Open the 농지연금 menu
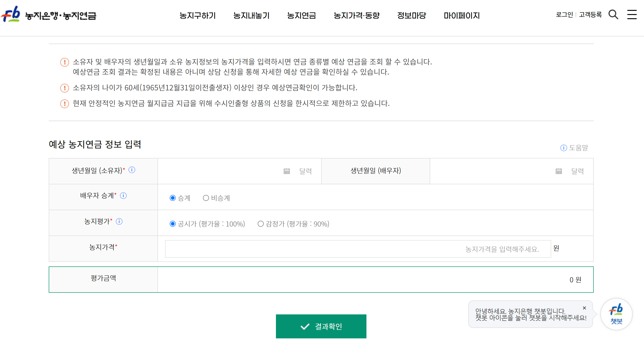This screenshot has height=340, width=644. coord(301,15)
